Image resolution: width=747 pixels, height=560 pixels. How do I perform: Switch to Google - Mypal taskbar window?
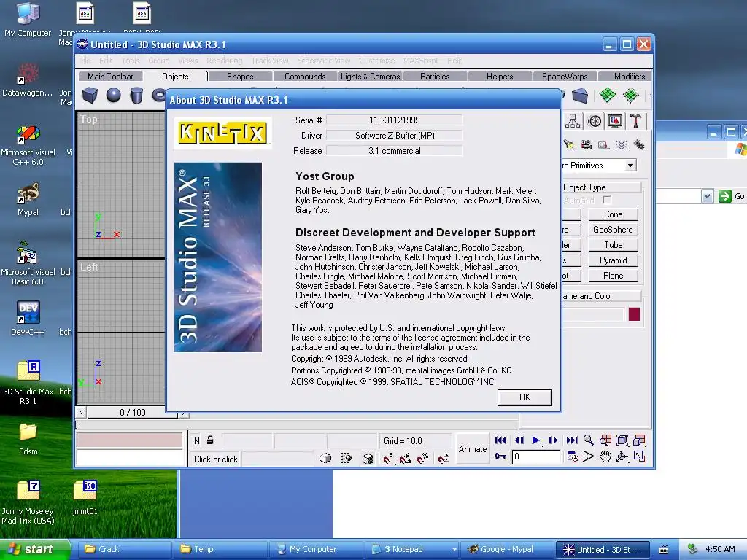click(x=506, y=549)
